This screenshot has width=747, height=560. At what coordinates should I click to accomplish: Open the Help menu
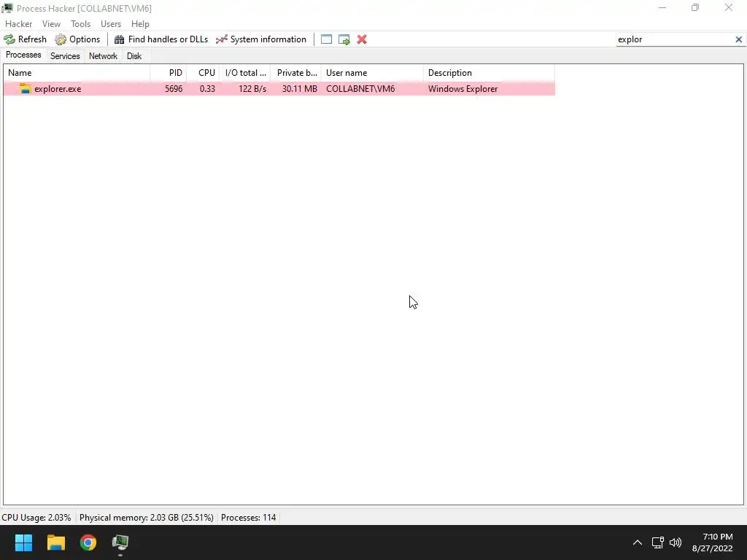(x=140, y=24)
